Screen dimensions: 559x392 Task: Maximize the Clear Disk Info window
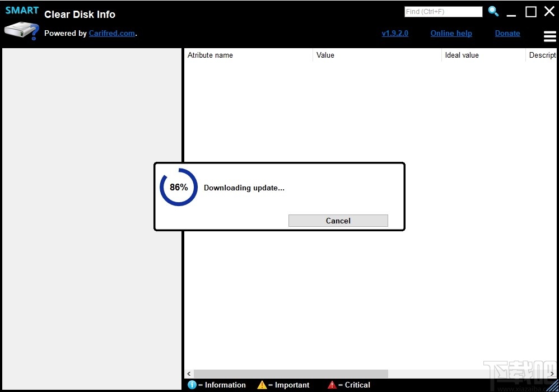pos(531,12)
